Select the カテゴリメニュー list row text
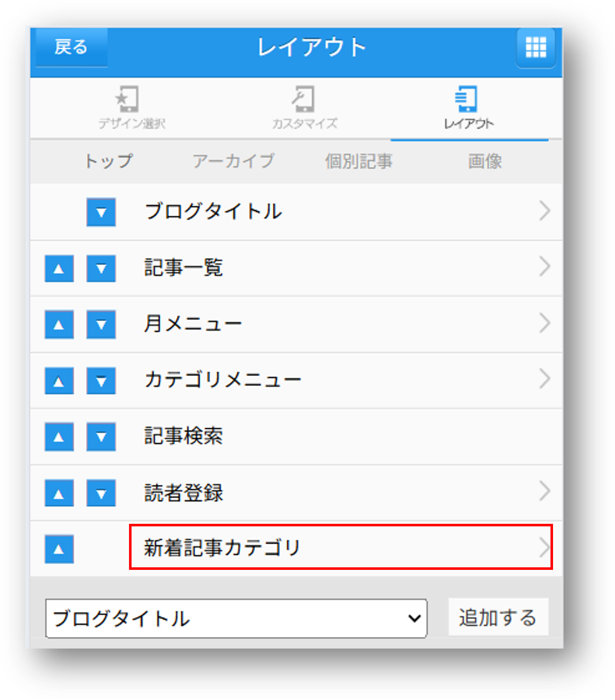The width and height of the screenshot is (615, 700). click(223, 380)
